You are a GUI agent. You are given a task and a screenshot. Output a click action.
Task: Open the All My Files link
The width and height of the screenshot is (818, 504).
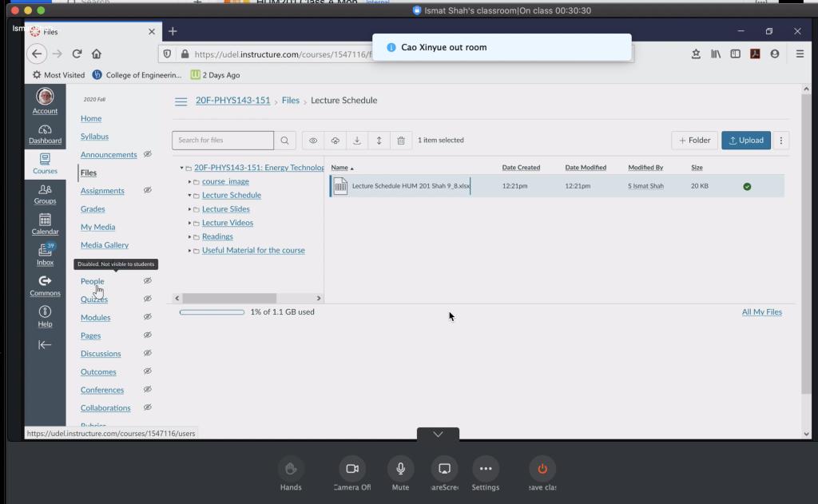(761, 312)
